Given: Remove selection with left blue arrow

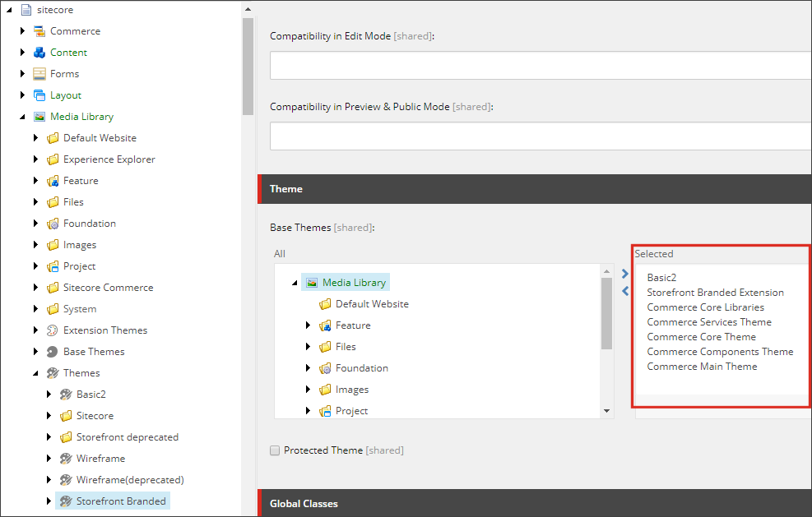Looking at the screenshot, I should [625, 291].
